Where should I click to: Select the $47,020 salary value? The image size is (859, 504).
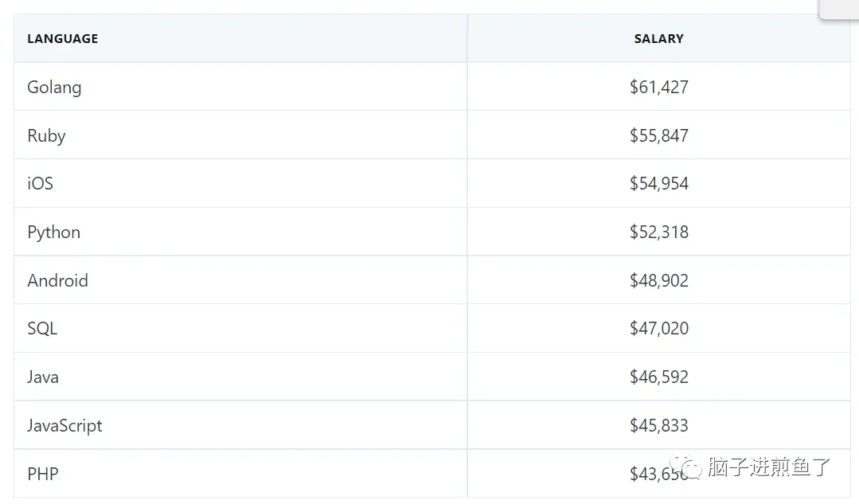pyautogui.click(x=659, y=329)
